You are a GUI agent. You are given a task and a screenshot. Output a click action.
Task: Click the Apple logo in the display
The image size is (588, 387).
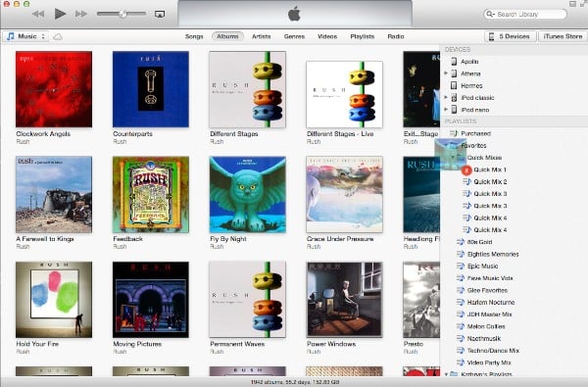pyautogui.click(x=294, y=14)
